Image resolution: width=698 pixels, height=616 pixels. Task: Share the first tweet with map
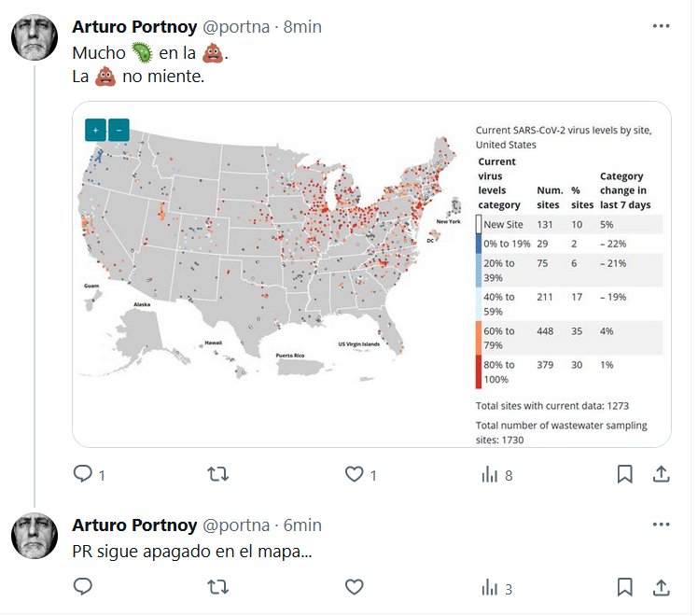pyautogui.click(x=661, y=474)
